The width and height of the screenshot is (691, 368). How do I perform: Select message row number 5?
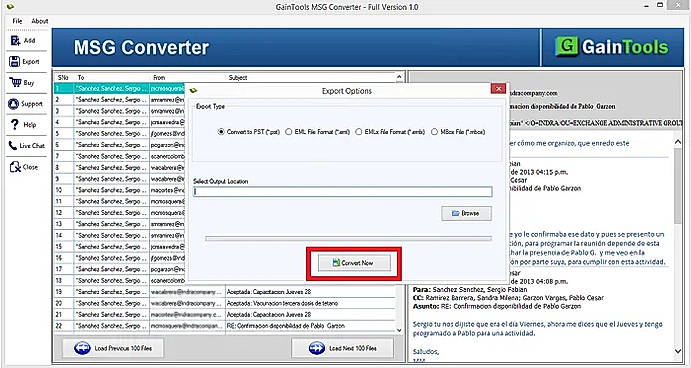pos(119,134)
